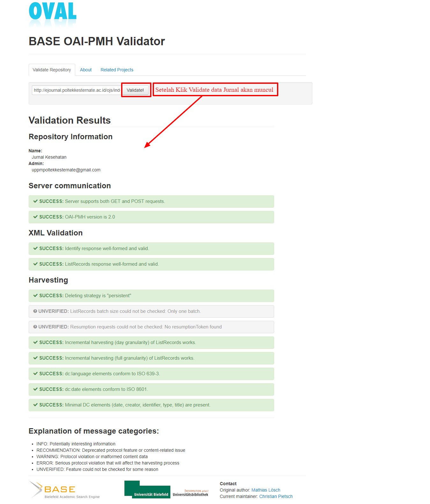Viewport: 430px width, 504px height.
Task: Click checkmark icon for dc:language result
Action: (35, 374)
